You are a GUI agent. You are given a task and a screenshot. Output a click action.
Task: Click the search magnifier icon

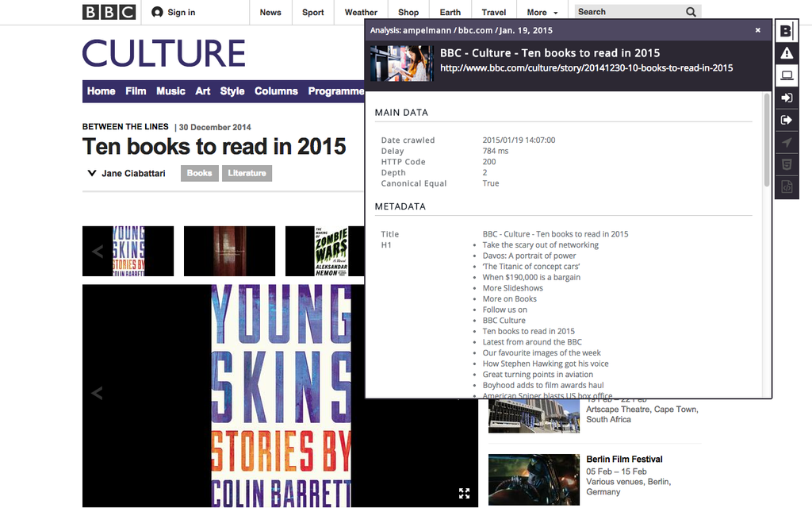click(x=691, y=12)
